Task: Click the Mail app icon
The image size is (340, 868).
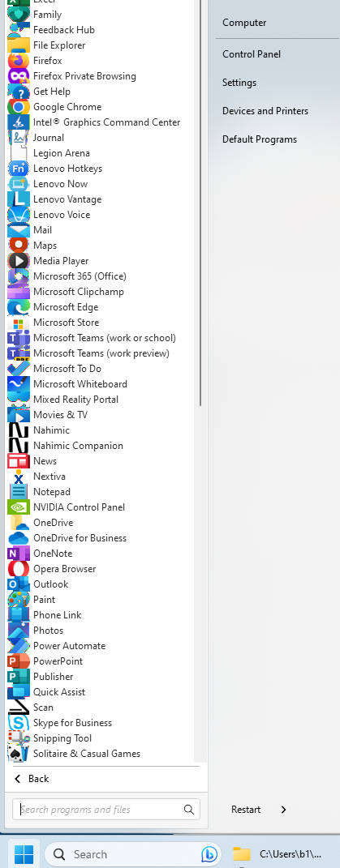Action: [19, 230]
